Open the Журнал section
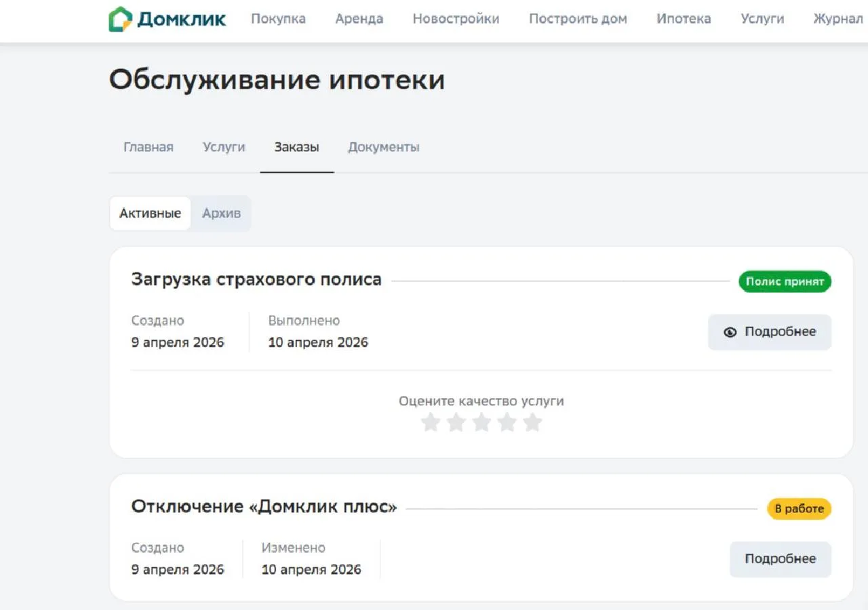The image size is (868, 610). point(838,19)
